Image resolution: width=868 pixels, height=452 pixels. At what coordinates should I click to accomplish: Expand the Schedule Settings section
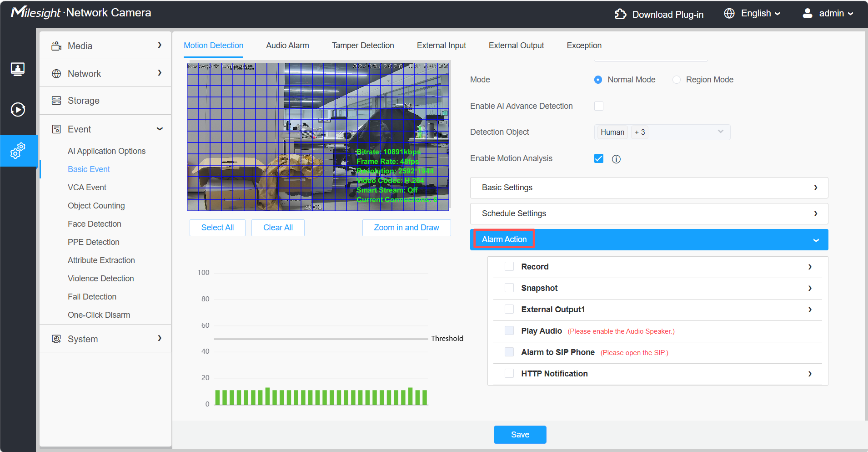click(649, 213)
